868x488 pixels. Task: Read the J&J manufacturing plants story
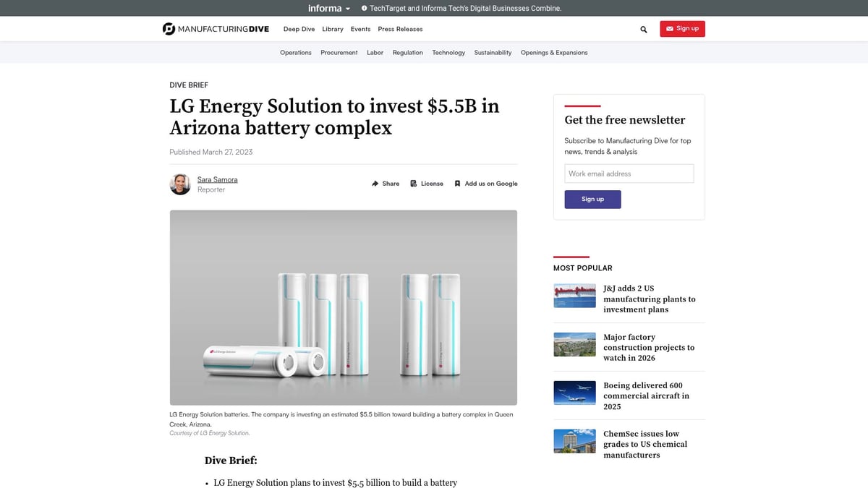650,299
